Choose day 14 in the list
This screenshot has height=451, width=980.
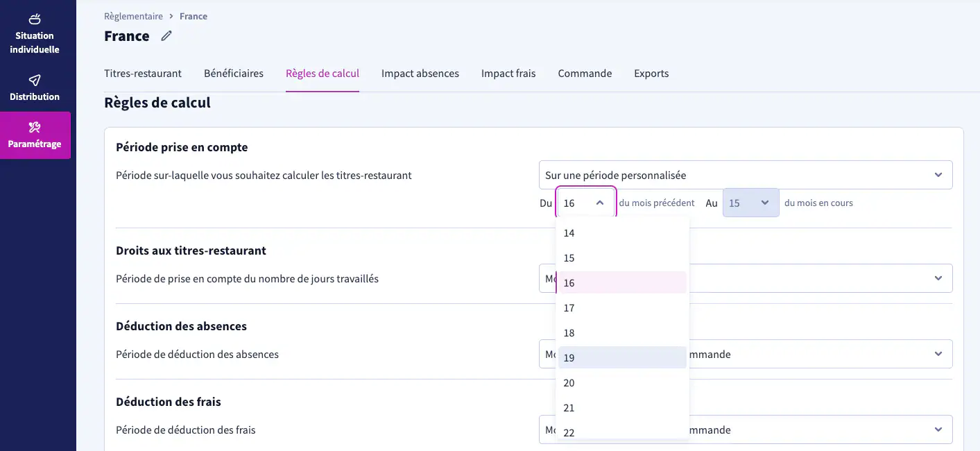pyautogui.click(x=622, y=233)
